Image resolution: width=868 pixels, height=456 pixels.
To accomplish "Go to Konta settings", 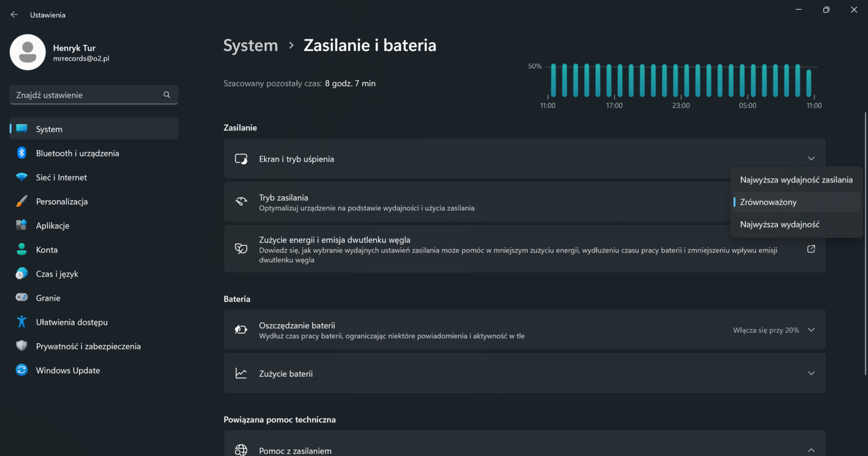I will click(94, 250).
